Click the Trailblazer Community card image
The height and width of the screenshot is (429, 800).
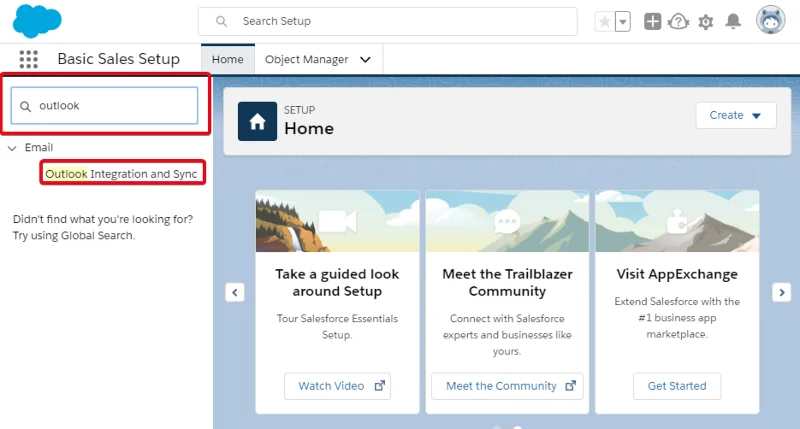507,221
